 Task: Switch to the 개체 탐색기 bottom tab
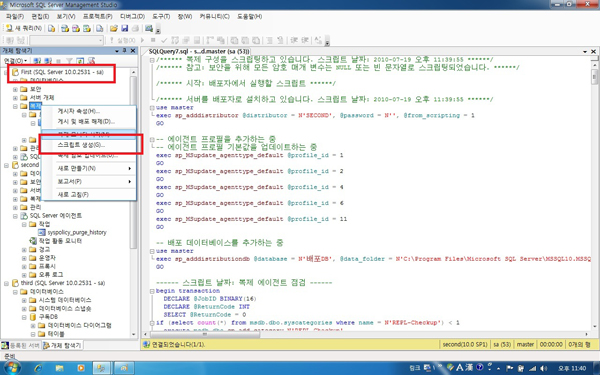click(x=62, y=345)
